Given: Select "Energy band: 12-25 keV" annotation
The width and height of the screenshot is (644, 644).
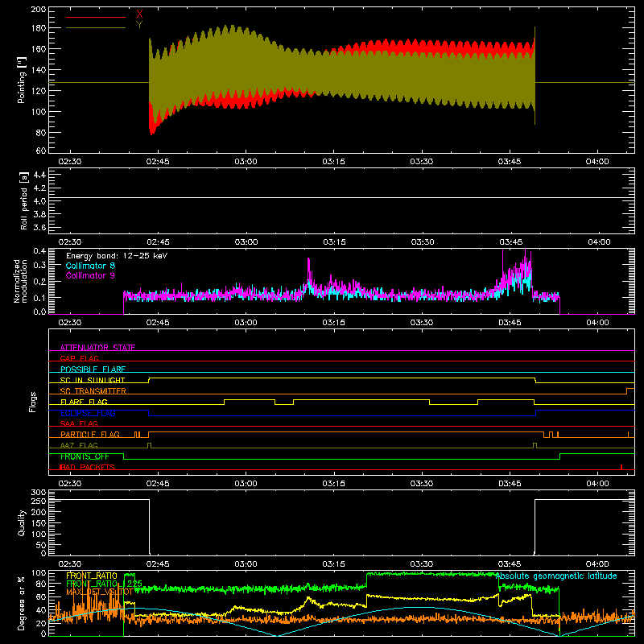Looking at the screenshot, I should click(117, 256).
